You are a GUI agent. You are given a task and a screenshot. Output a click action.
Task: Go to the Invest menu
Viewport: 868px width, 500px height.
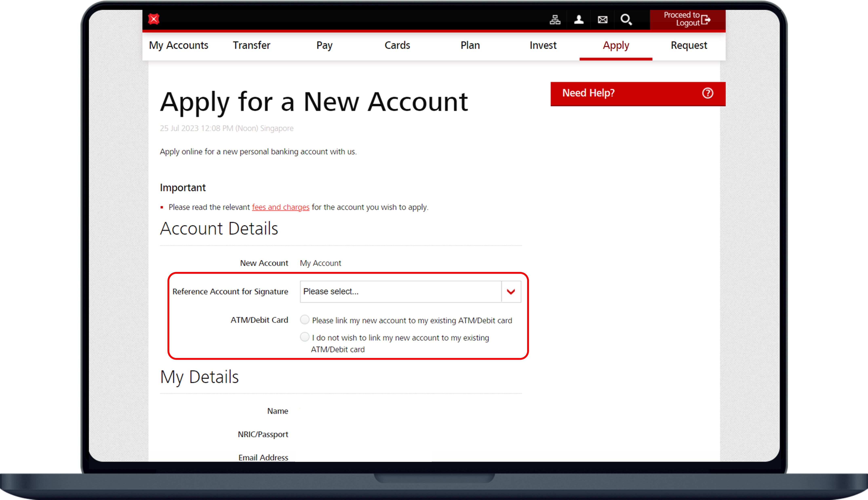(x=543, y=45)
